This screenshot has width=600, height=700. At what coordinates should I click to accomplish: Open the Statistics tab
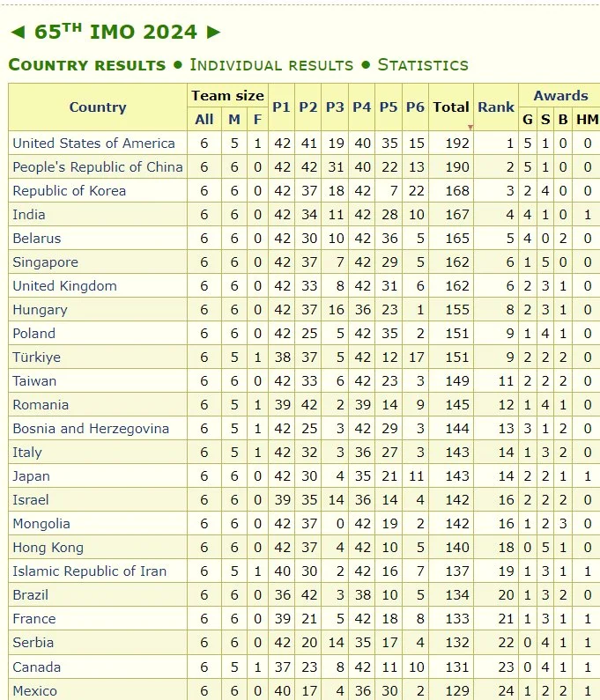tap(423, 65)
